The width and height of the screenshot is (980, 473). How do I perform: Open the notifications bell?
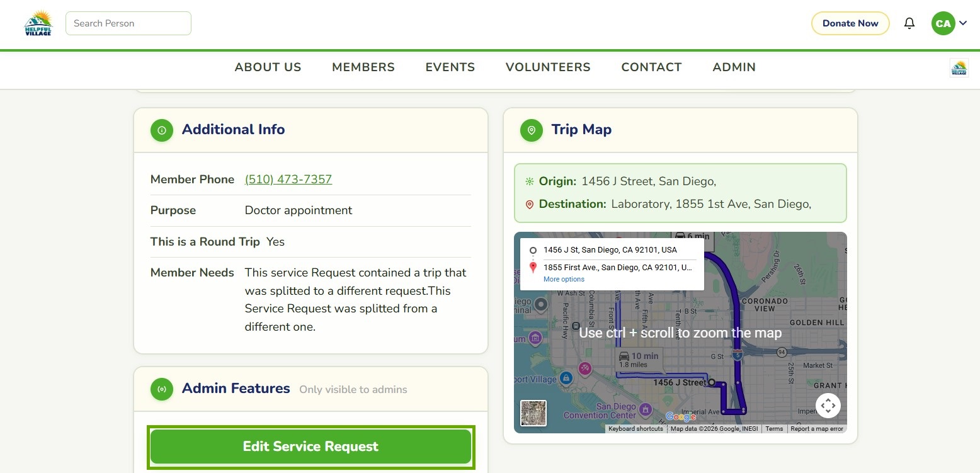tap(909, 23)
